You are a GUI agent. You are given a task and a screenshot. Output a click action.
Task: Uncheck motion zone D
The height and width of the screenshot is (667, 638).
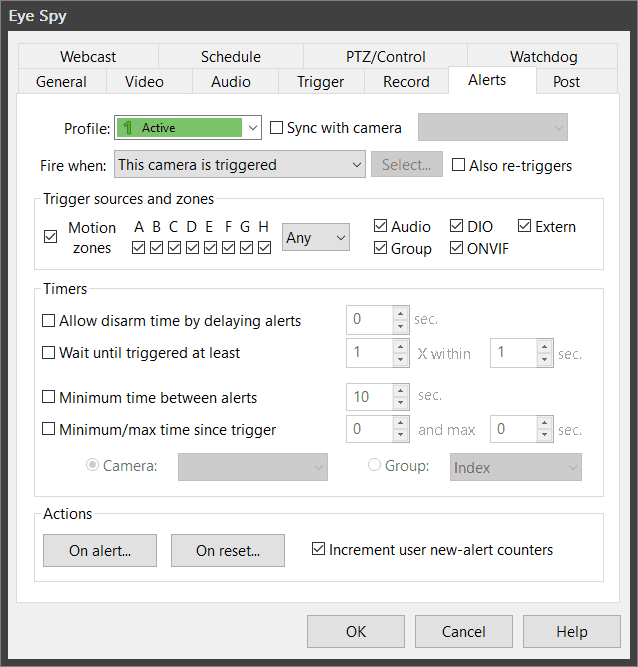point(192,247)
